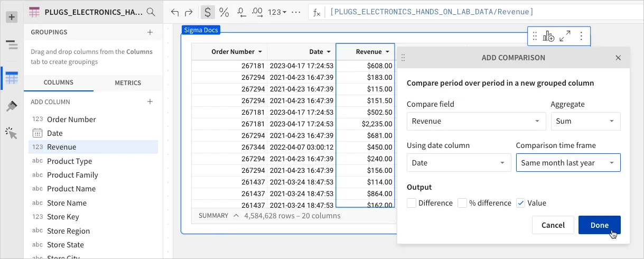The image size is (644, 259).
Task: Open the format paintbrush icon in left rail
Action: [x=12, y=106]
